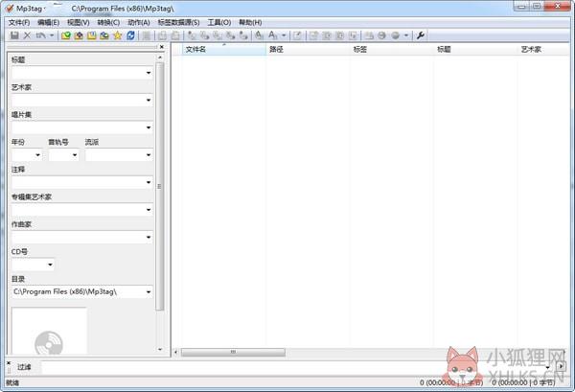Click the tag panel vertical scrollbar
This screenshot has height=392, width=575.
pyautogui.click(x=159, y=187)
